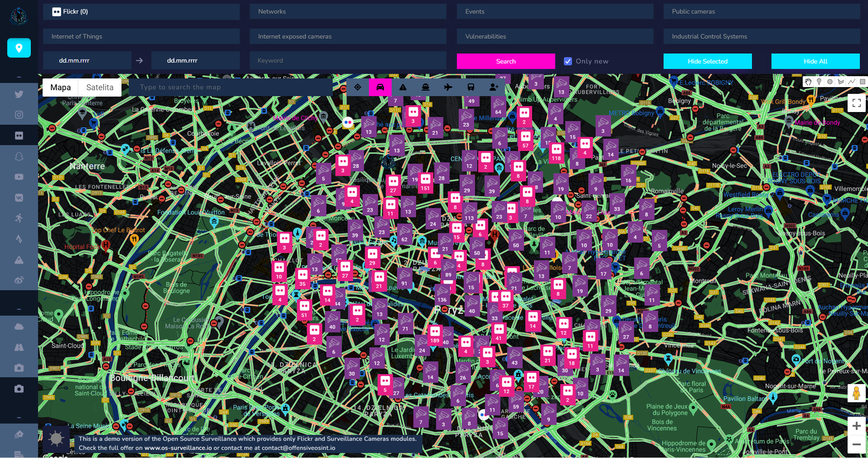Collapse the sidebar section above the Twitter icon
The width and height of the screenshot is (868, 458).
pos(19,77)
